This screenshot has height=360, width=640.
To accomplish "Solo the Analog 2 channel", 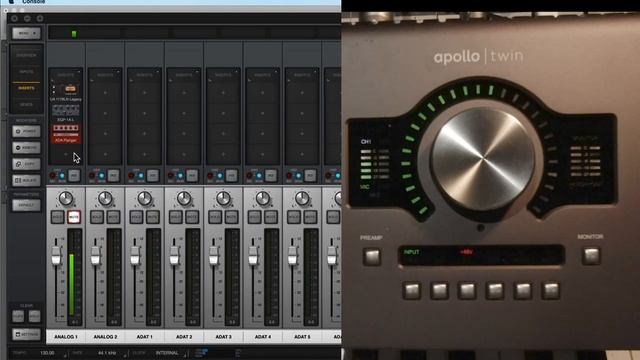I will (97, 217).
